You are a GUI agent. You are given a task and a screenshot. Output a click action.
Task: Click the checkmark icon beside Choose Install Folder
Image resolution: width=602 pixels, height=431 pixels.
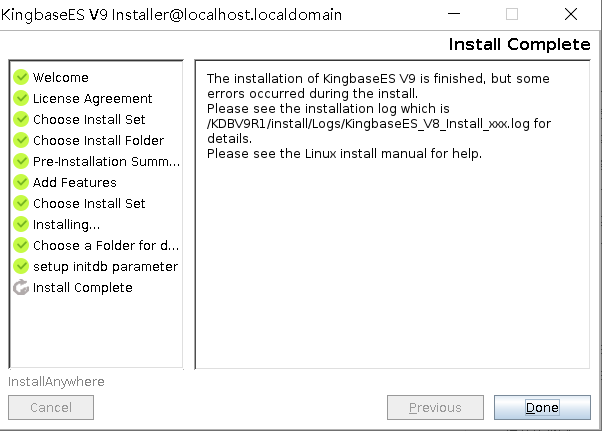click(x=21, y=140)
